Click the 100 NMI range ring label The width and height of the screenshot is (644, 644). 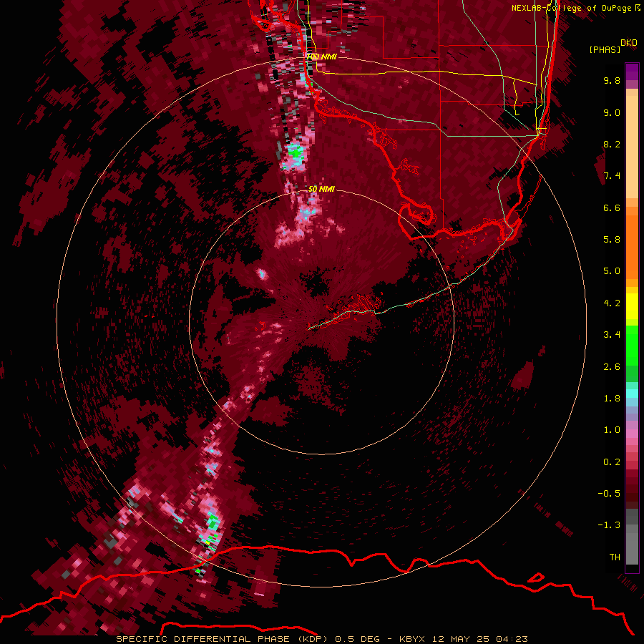[x=321, y=57]
